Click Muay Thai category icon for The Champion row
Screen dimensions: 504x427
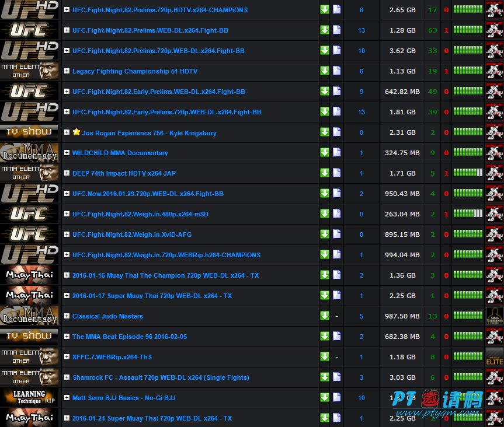30,275
